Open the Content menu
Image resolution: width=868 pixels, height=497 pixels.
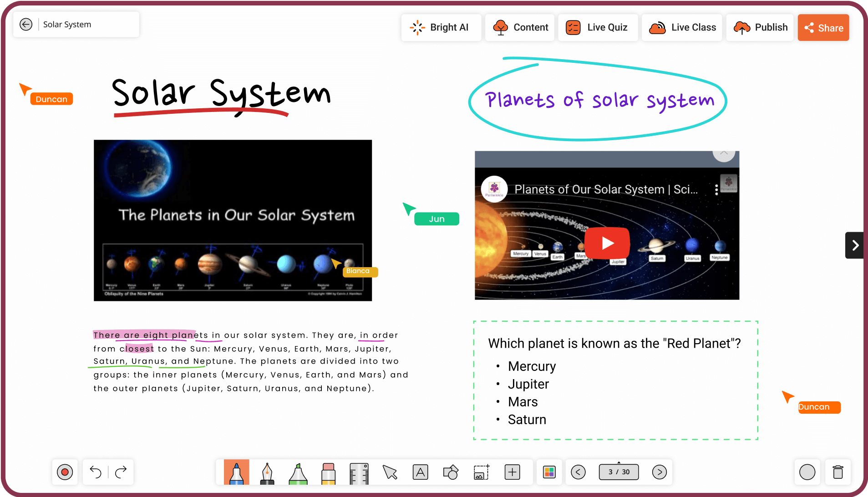[520, 28]
